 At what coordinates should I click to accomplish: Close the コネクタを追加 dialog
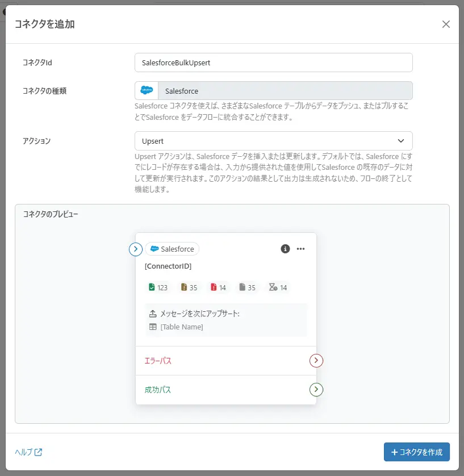[446, 24]
